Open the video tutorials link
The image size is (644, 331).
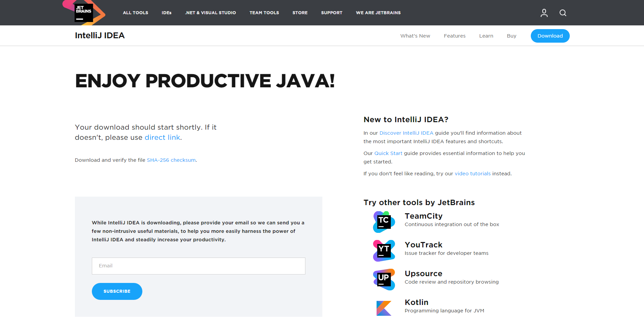[x=472, y=174]
